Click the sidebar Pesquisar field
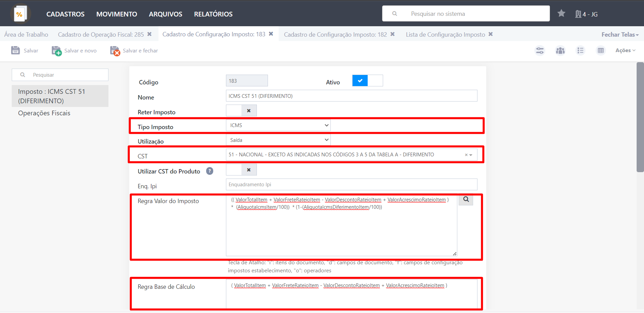The width and height of the screenshot is (644, 313). [x=60, y=75]
